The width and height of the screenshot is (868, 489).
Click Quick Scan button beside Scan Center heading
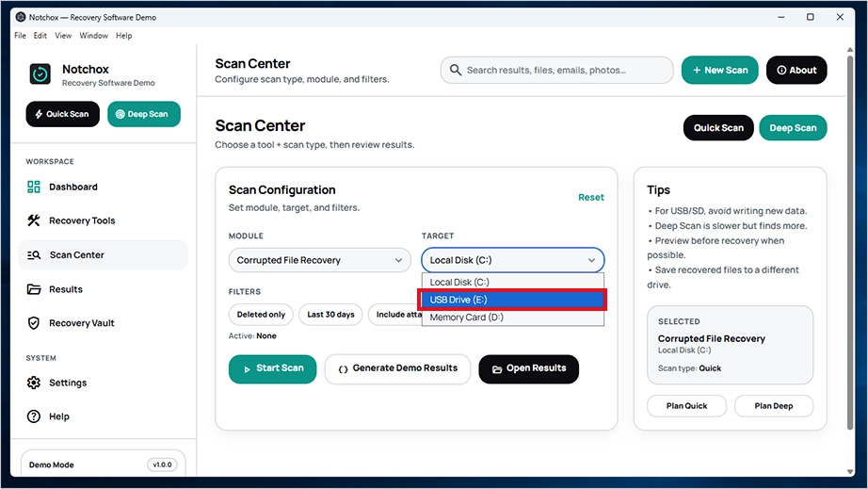click(718, 128)
